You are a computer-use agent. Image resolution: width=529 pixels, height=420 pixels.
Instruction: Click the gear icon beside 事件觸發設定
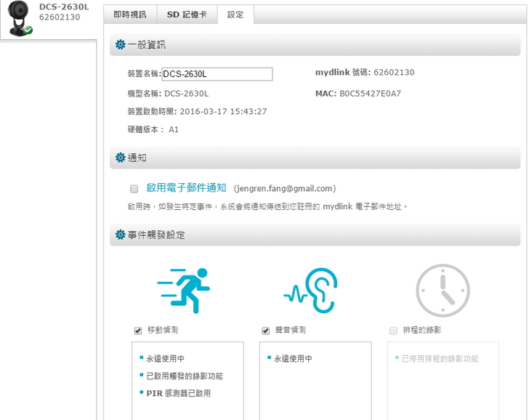pyautogui.click(x=120, y=235)
